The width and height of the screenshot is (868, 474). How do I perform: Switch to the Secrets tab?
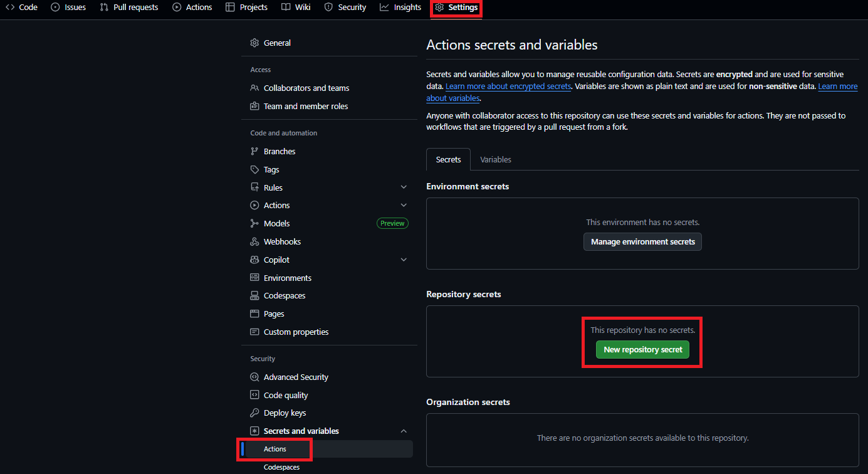tap(448, 159)
